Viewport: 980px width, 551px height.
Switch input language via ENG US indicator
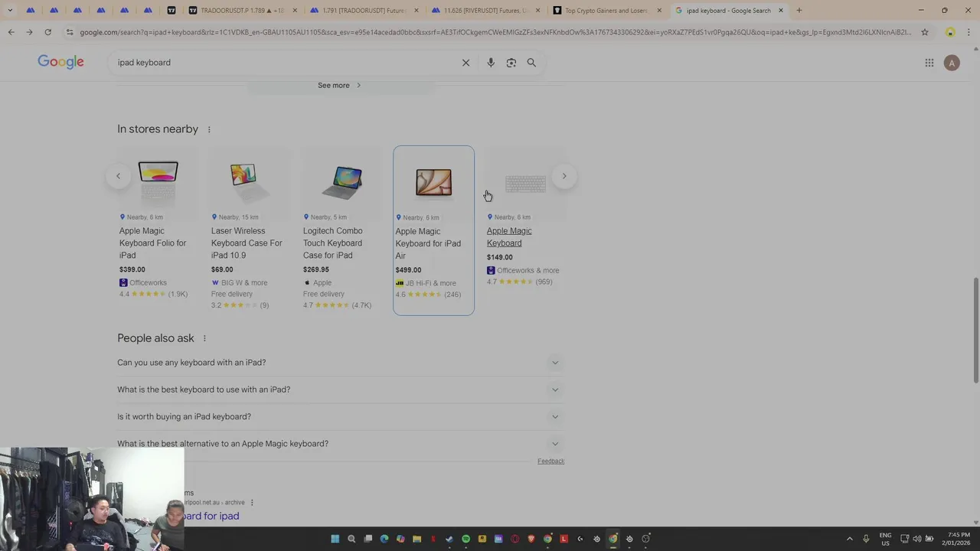point(885,539)
